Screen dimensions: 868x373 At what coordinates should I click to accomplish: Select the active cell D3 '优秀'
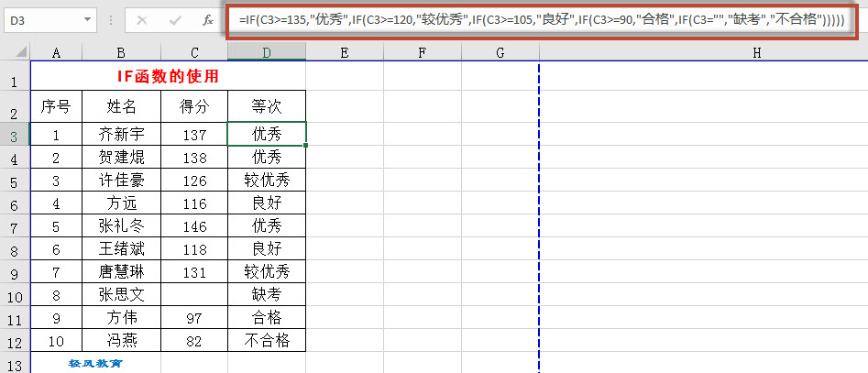pyautogui.click(x=267, y=134)
